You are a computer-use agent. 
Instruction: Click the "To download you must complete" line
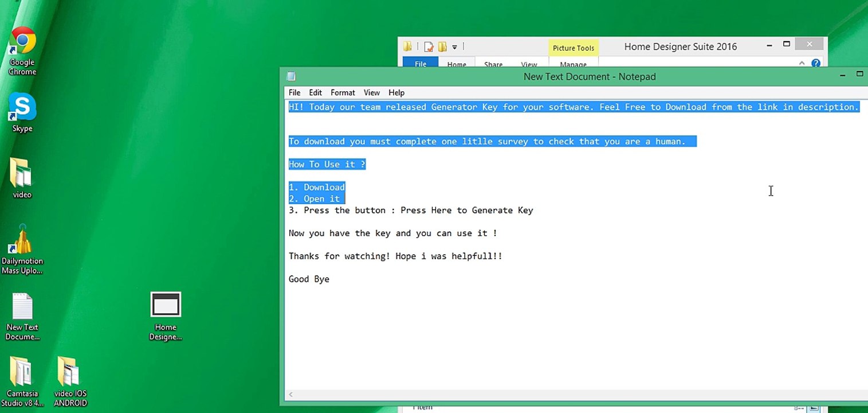click(492, 141)
